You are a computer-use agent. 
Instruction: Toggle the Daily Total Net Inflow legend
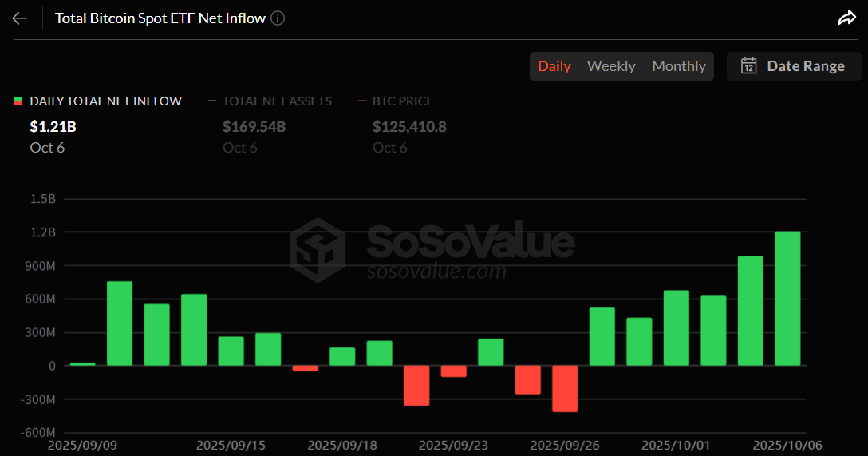click(x=105, y=101)
